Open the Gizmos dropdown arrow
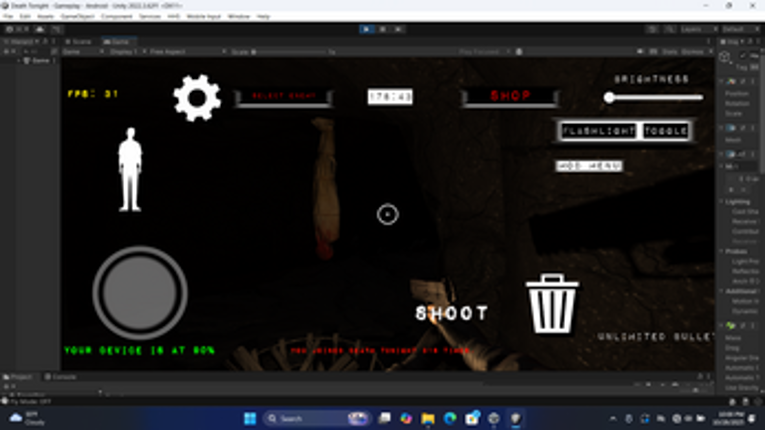The width and height of the screenshot is (765, 430). (710, 52)
